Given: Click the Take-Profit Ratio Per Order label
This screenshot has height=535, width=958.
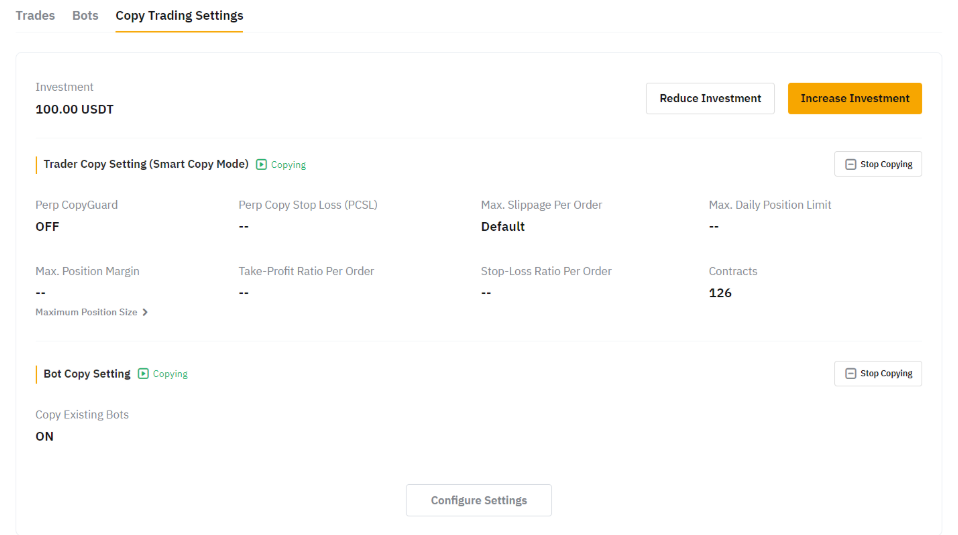Looking at the screenshot, I should [306, 271].
